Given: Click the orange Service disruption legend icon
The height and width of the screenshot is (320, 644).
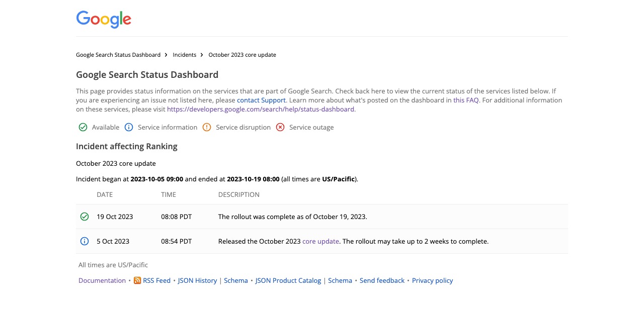Looking at the screenshot, I should [x=207, y=127].
